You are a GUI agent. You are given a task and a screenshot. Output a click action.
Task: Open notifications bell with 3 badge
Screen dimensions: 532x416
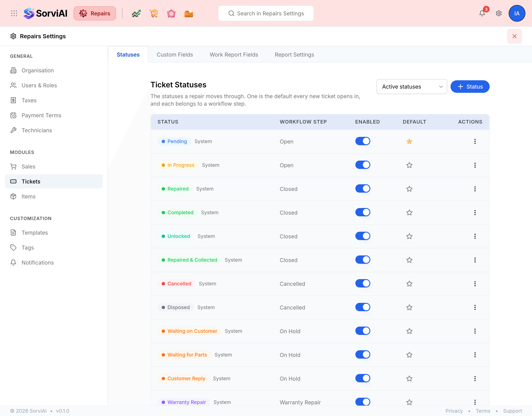tap(482, 13)
